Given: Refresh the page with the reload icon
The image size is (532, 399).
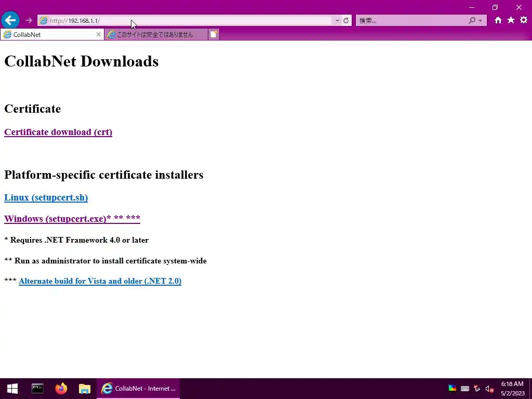Looking at the screenshot, I should (346, 21).
